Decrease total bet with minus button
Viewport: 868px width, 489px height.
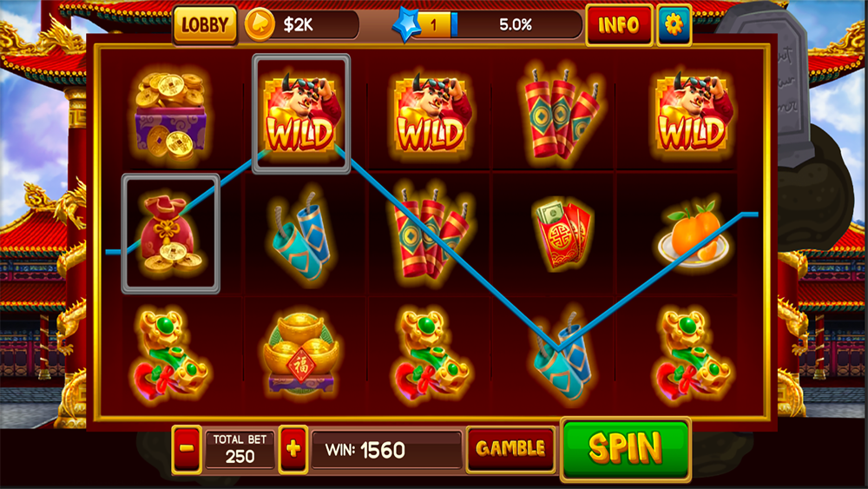(x=187, y=448)
